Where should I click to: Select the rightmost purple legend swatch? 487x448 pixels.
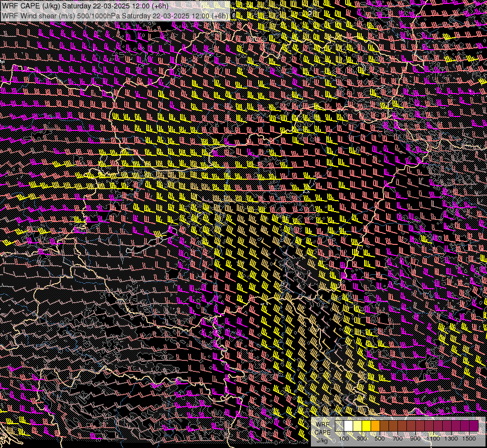click(474, 426)
